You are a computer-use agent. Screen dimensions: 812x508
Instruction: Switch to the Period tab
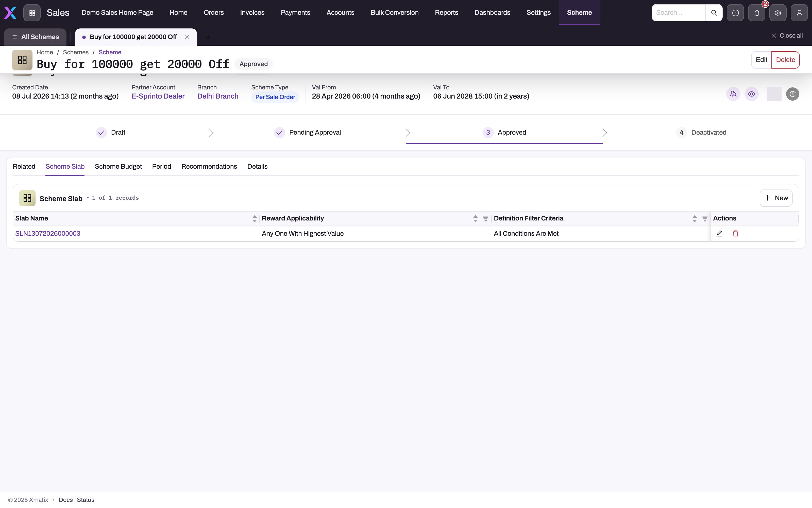click(161, 167)
